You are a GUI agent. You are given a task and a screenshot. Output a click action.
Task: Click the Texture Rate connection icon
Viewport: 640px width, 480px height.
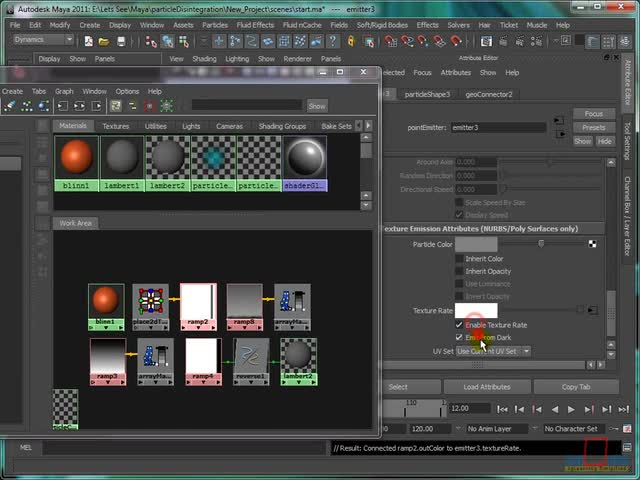(593, 311)
